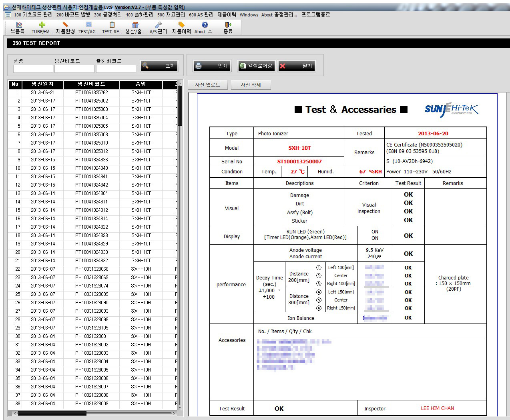This screenshot has height=420, width=510.
Task: Click tested date 2013-06-20 in the report
Action: [433, 134]
